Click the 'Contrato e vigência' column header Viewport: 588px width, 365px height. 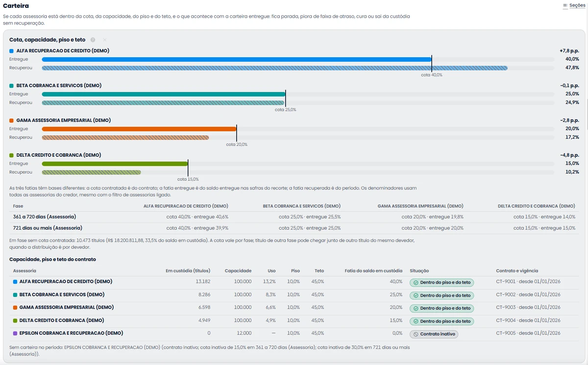point(517,271)
